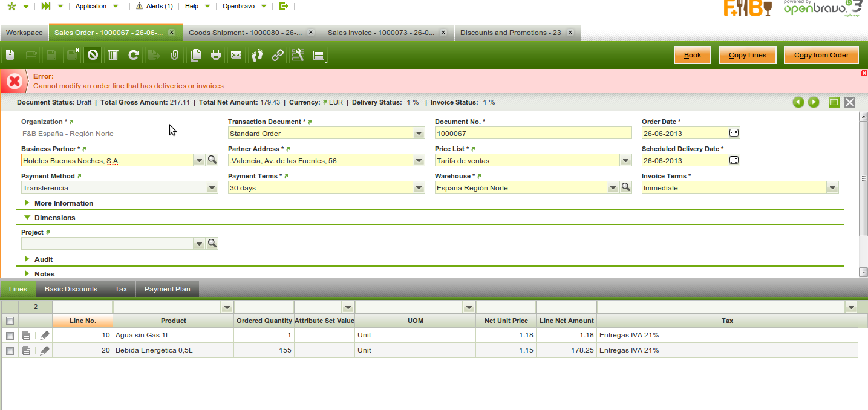Create a new record with toolbar icon
868x410 pixels.
pyautogui.click(x=10, y=56)
